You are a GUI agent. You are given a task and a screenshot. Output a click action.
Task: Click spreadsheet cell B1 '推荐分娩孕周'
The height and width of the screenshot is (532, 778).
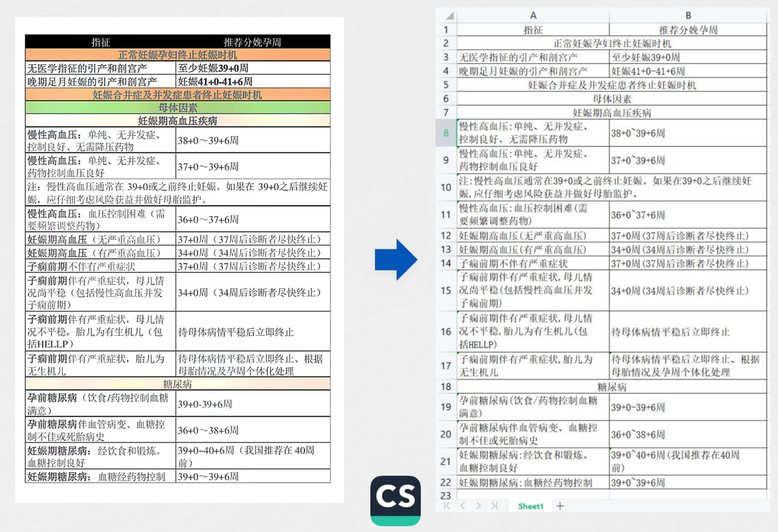point(688,29)
